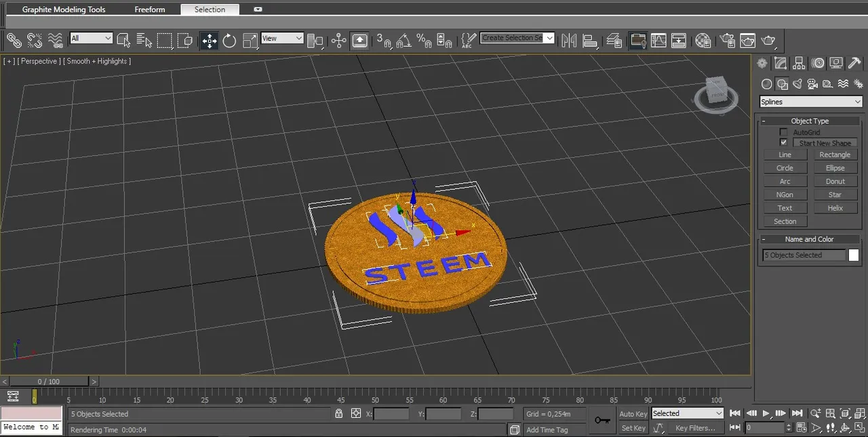Click the Ellipse spline button

tap(835, 168)
